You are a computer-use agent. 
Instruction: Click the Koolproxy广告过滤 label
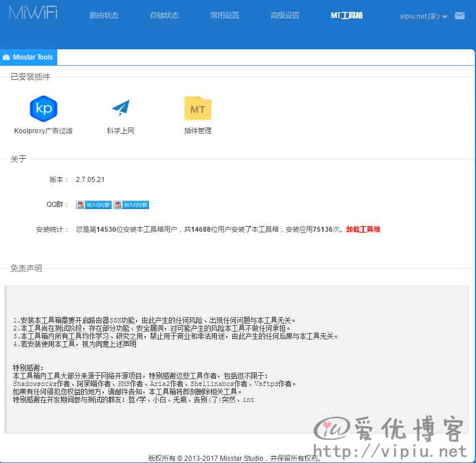click(44, 131)
